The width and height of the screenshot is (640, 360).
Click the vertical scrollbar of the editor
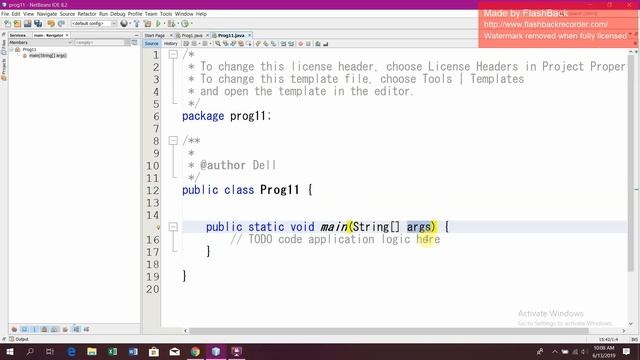(631, 163)
